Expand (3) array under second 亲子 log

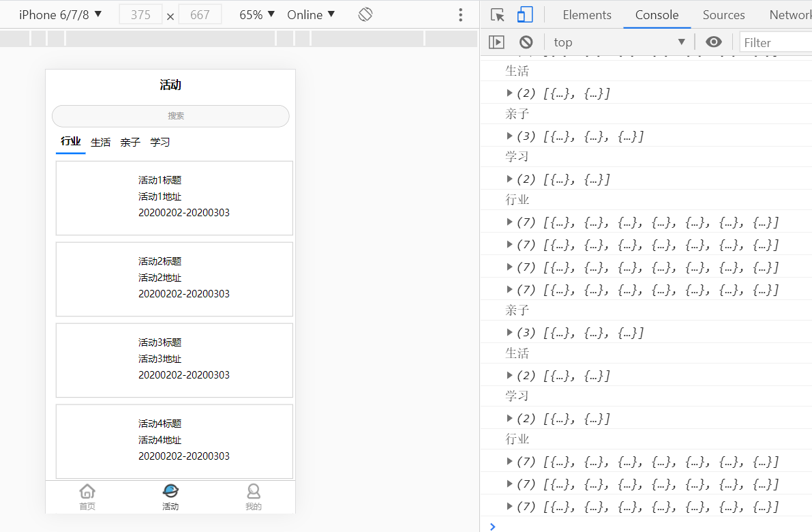pyautogui.click(x=509, y=333)
